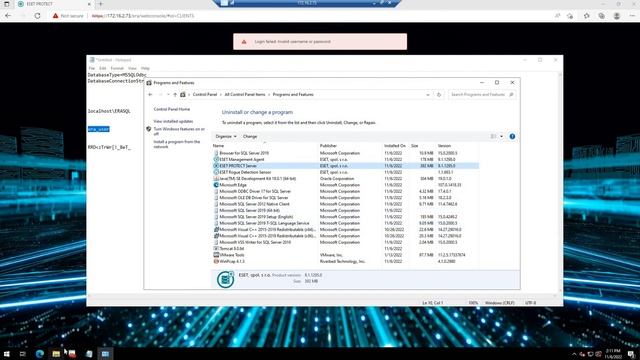Open Control Panel Home link
Viewport: 640px width, 360px height.
coord(172,109)
